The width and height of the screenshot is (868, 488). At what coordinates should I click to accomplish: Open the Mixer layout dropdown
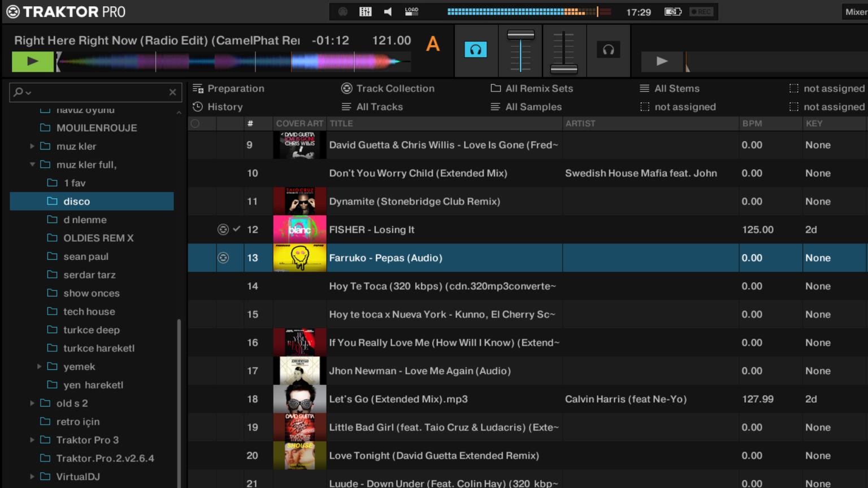[856, 12]
